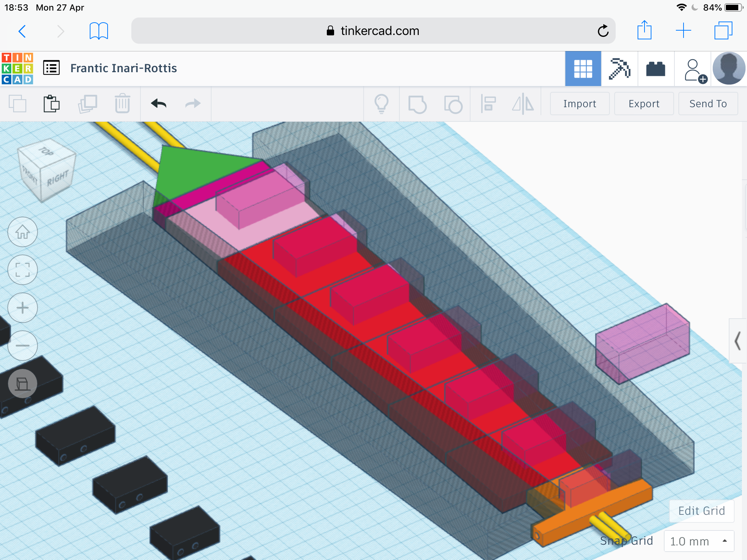
Task: Go back with Safari back arrow
Action: tap(23, 31)
